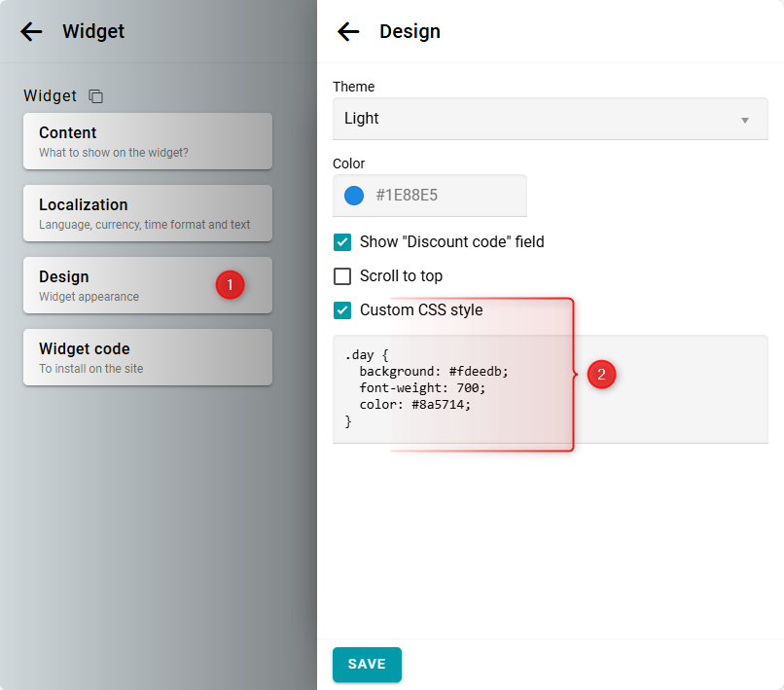
Task: Click the blue color circle icon
Action: [x=354, y=196]
